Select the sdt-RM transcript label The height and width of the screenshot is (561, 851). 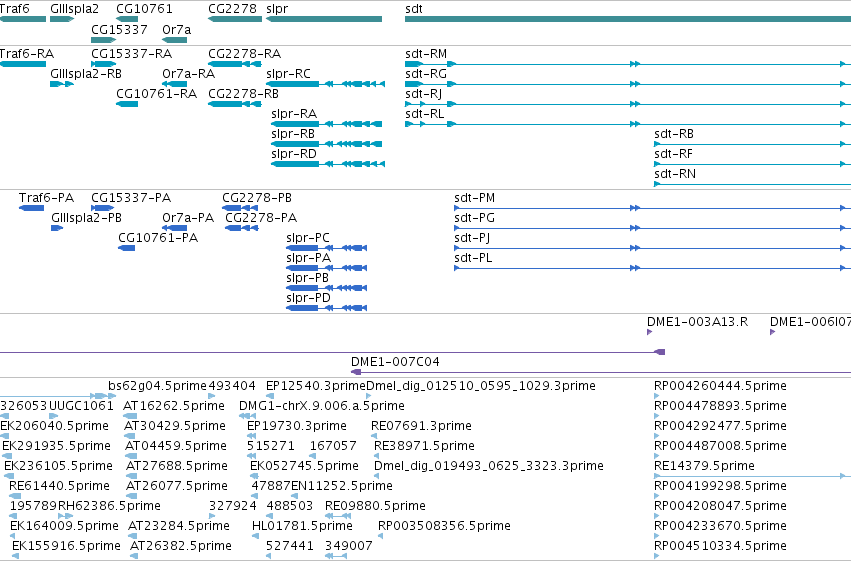(x=426, y=54)
